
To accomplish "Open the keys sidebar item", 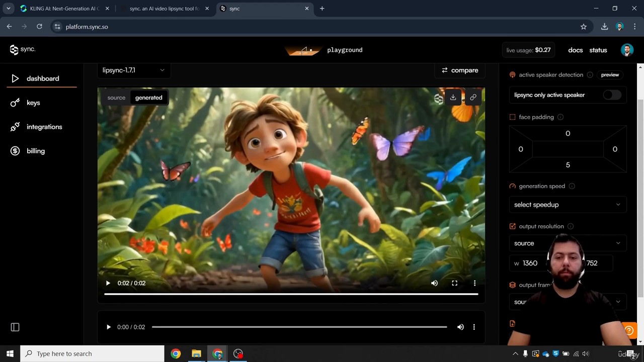I will pyautogui.click(x=33, y=103).
